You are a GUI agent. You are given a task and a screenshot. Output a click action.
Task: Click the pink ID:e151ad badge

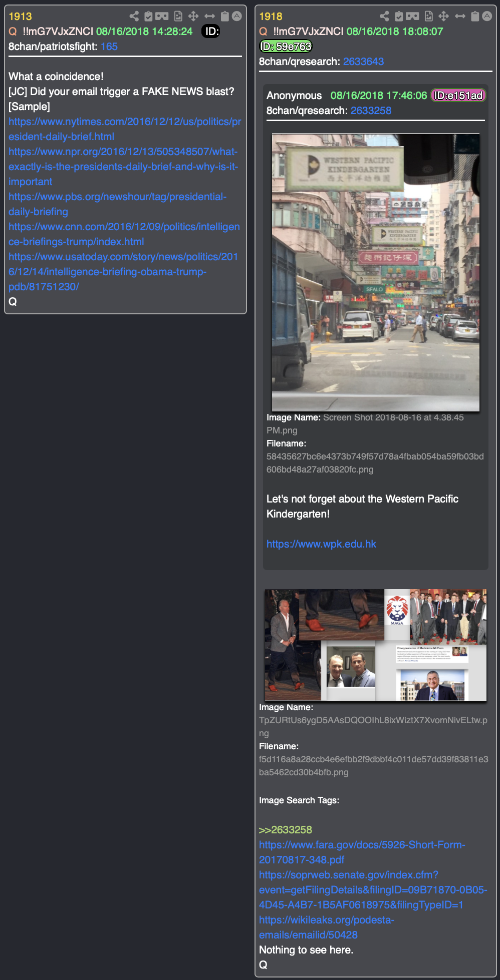point(459,96)
